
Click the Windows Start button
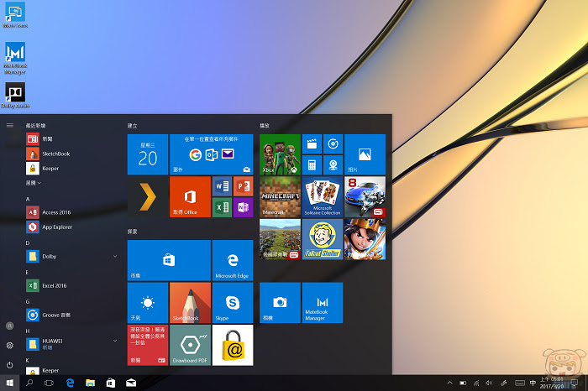(x=10, y=383)
